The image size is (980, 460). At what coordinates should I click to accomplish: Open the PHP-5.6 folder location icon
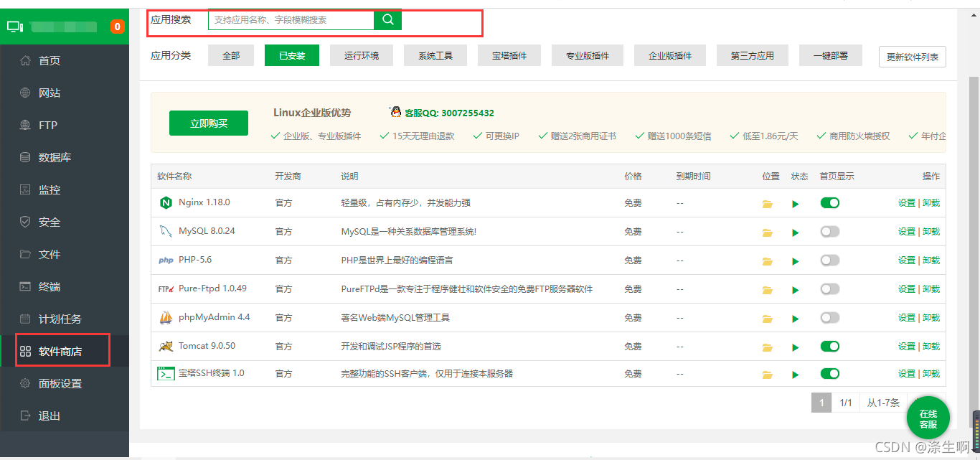click(x=768, y=261)
